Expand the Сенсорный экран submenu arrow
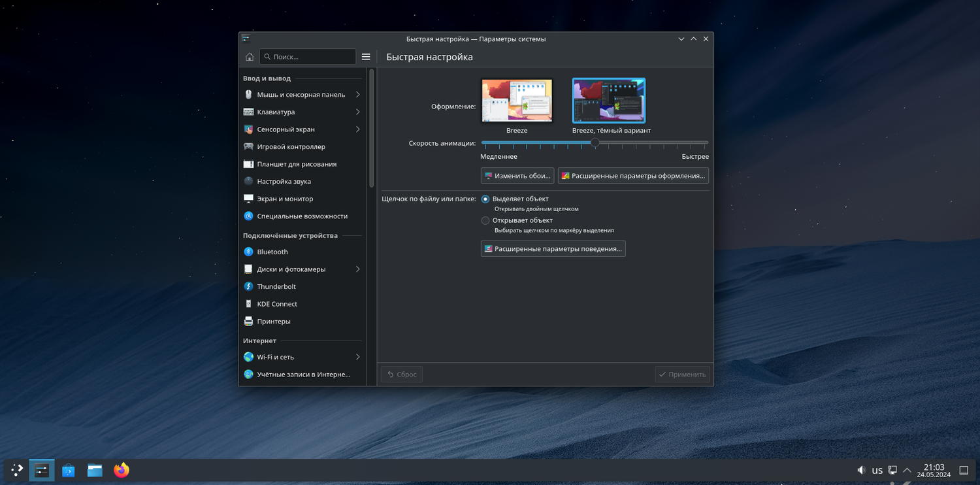The height and width of the screenshot is (485, 980). pos(358,129)
